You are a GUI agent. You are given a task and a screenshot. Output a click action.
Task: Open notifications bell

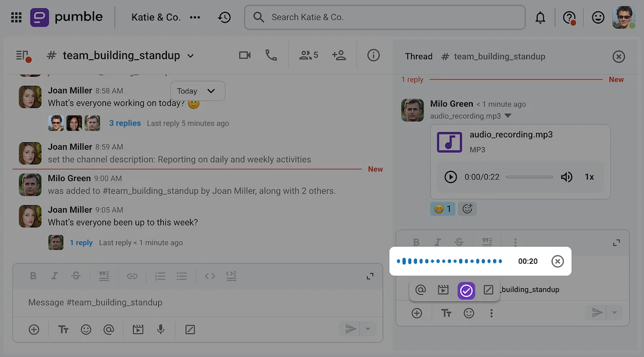[x=540, y=18]
